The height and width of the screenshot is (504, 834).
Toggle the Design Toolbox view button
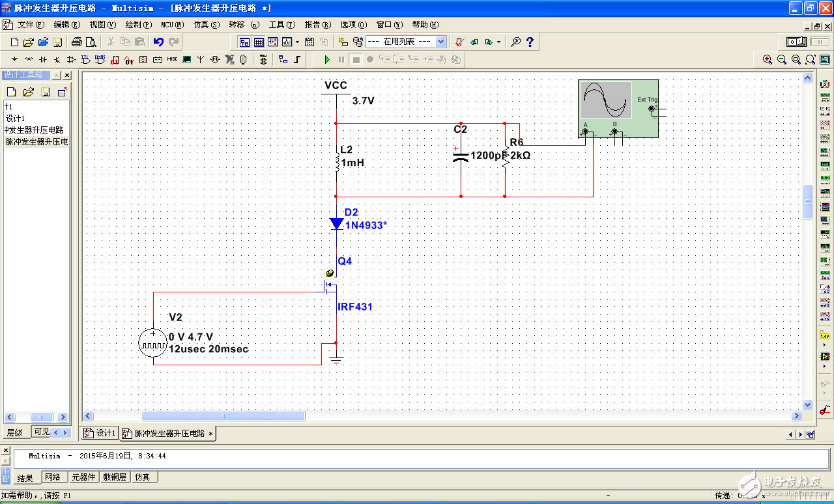click(245, 42)
